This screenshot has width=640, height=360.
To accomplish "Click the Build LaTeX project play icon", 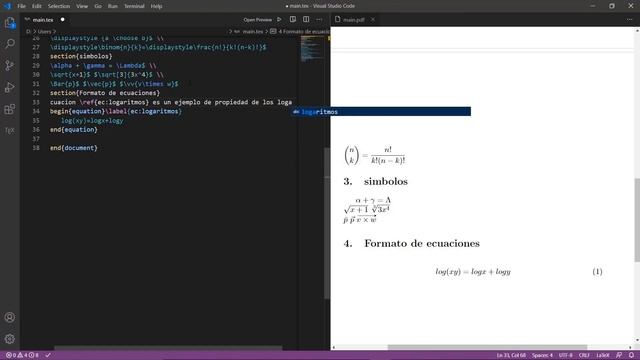I will tap(279, 20).
